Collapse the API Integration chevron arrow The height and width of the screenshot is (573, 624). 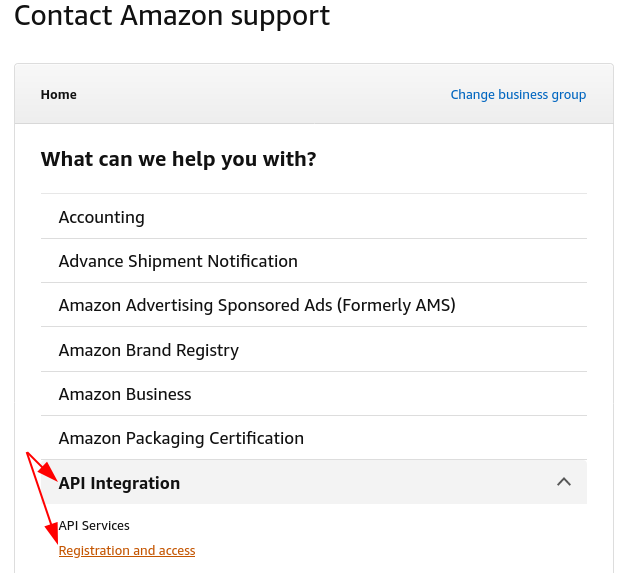point(564,482)
